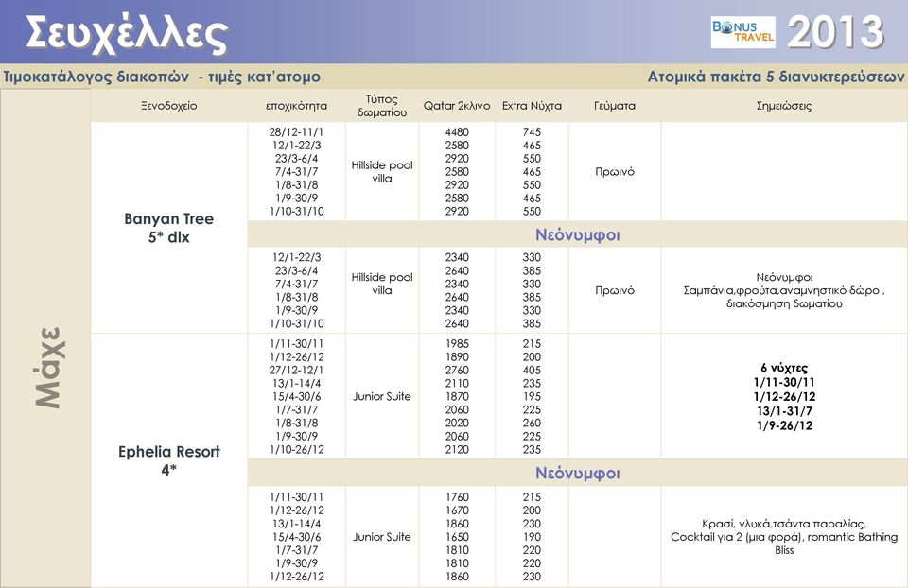Click the Bonus Travel logo
Viewport: 908px width, 588px height.
[743, 32]
